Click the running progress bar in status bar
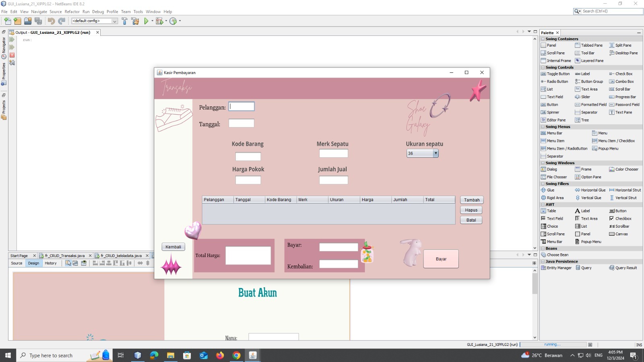The height and width of the screenshot is (362, 644). pyautogui.click(x=553, y=345)
